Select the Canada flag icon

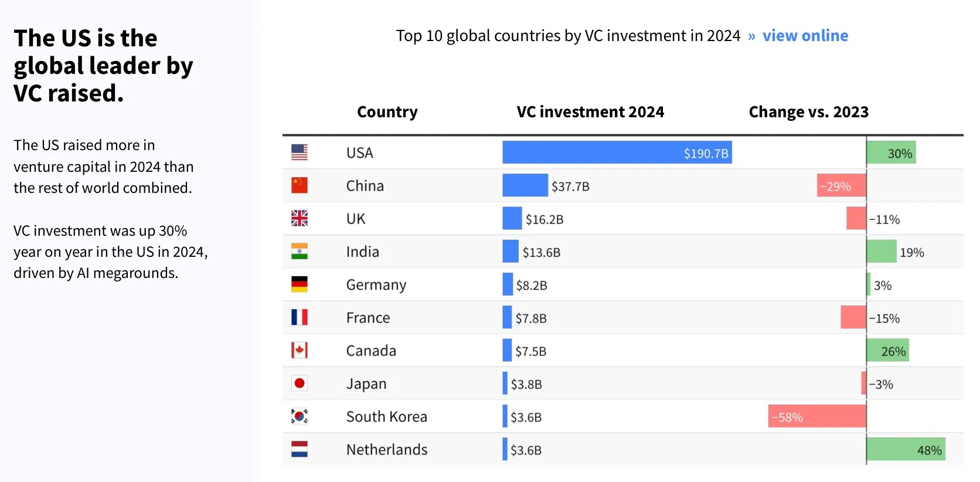[300, 350]
